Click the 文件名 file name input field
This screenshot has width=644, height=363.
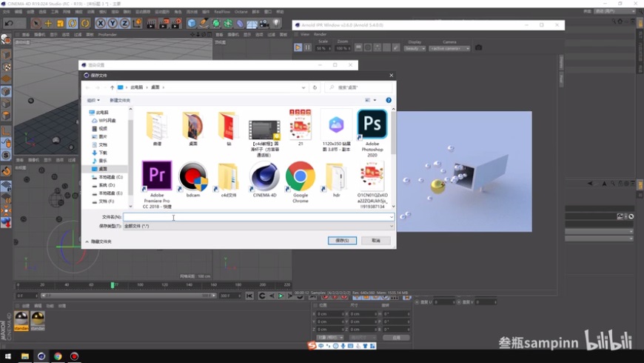pyautogui.click(x=259, y=217)
